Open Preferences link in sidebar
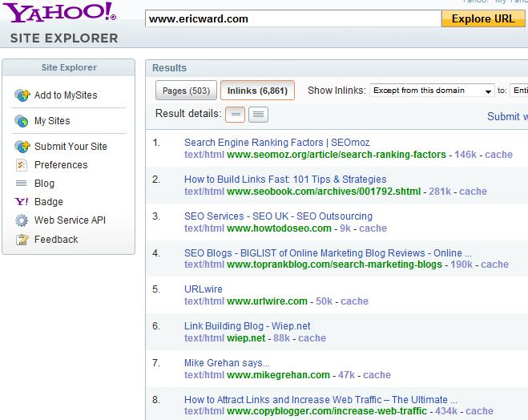The height and width of the screenshot is (420, 528). point(61,164)
